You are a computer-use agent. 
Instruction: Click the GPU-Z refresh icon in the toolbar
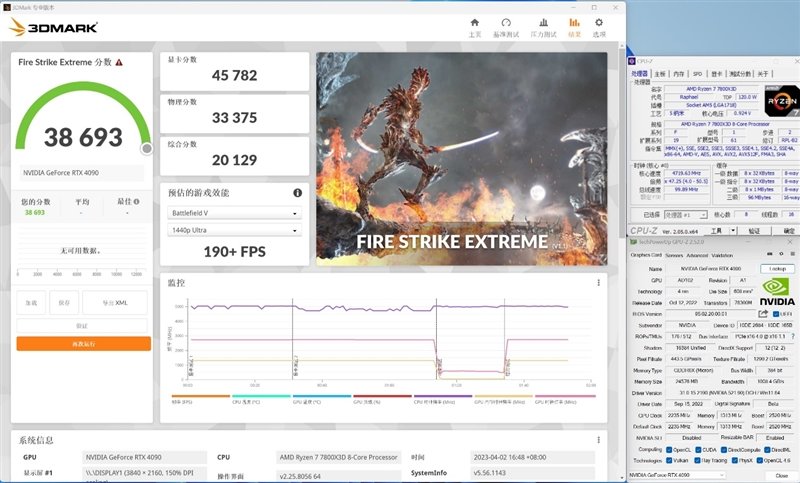[x=781, y=253]
